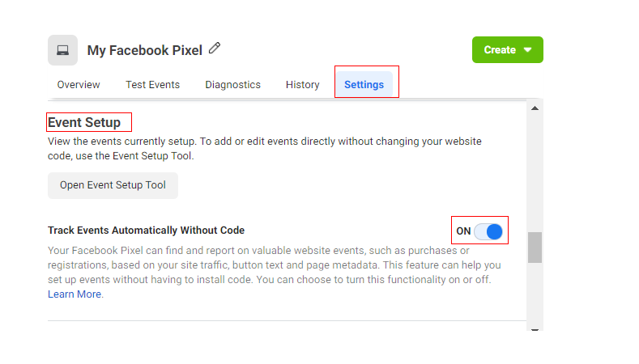Click the scrollbar down arrow
This screenshot has width=639, height=364.
(x=535, y=327)
